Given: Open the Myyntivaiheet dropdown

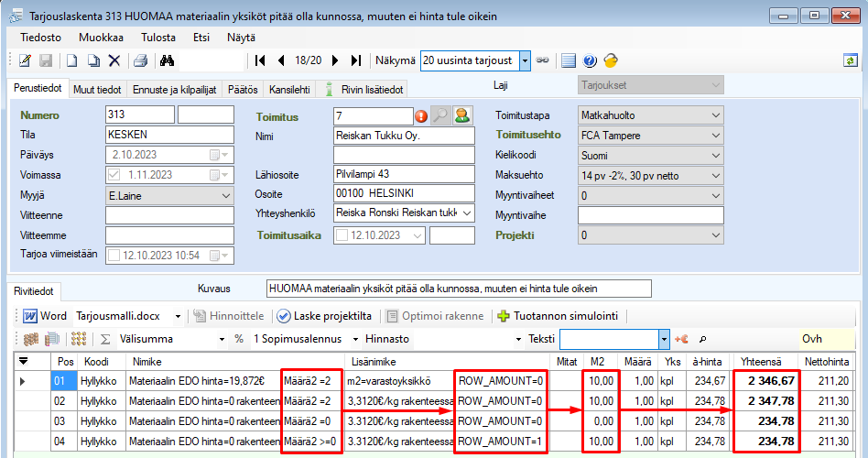Looking at the screenshot, I should 716,195.
